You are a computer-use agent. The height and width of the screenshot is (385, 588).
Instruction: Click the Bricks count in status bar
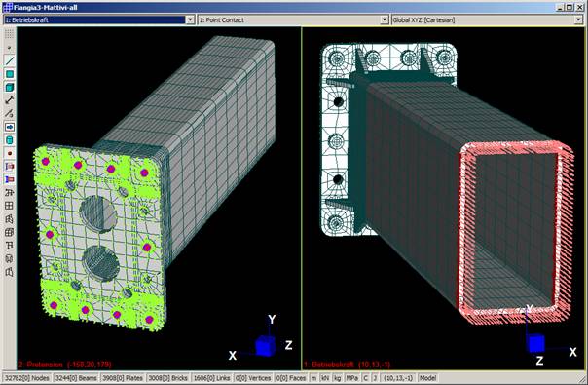coord(167,378)
